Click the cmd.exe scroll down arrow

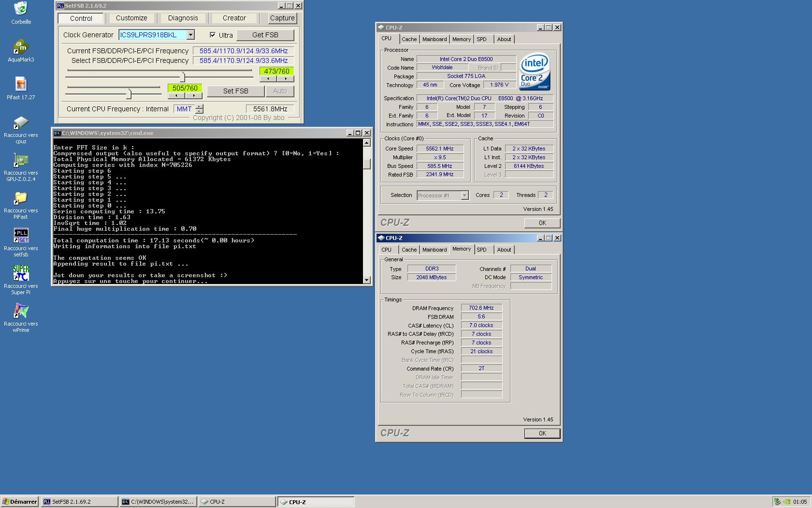[366, 280]
